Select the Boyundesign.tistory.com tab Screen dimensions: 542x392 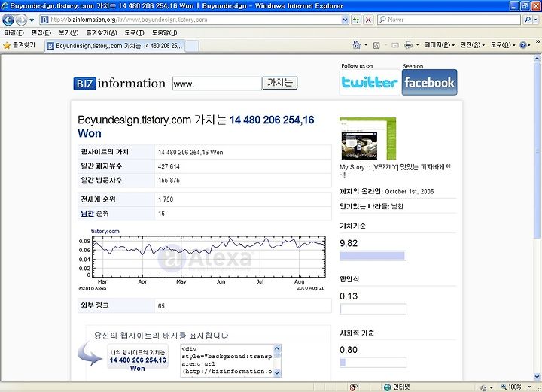tap(114, 46)
